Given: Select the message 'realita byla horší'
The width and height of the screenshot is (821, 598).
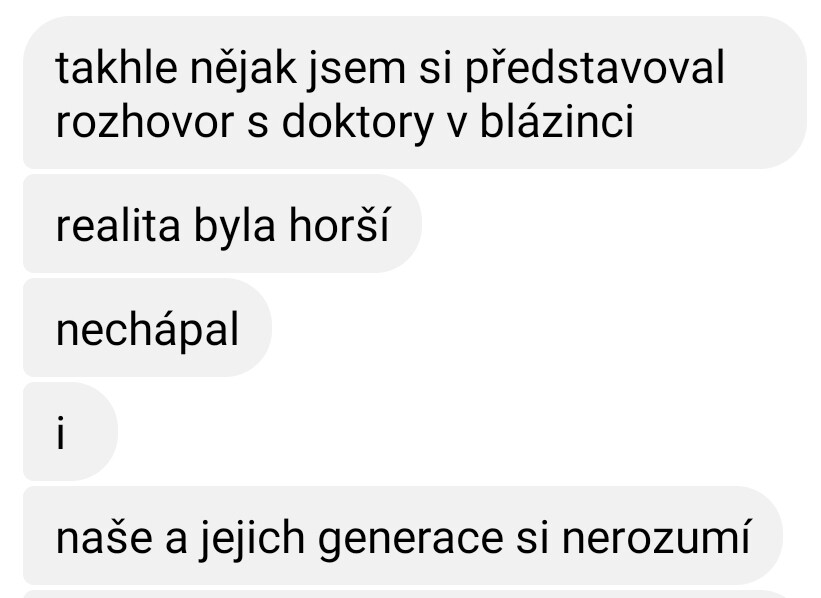Looking at the screenshot, I should pos(223,224).
